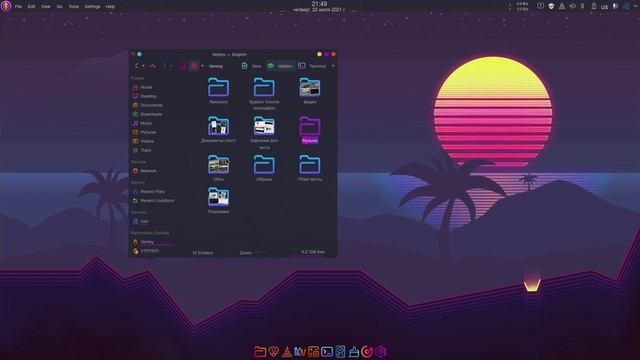The image size is (640, 360).
Task: Open the Go menu
Action: pos(60,7)
